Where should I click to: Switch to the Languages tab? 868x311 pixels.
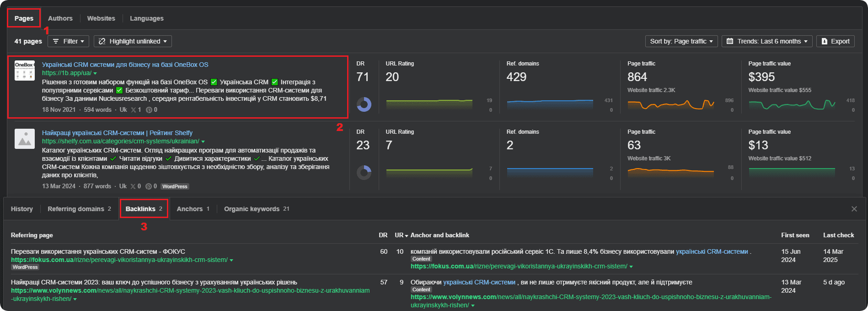[146, 18]
